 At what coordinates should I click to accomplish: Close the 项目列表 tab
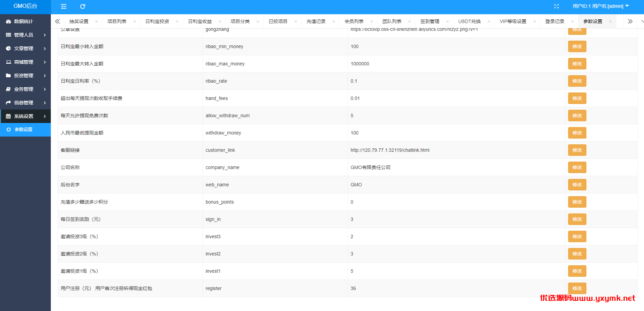click(x=134, y=21)
